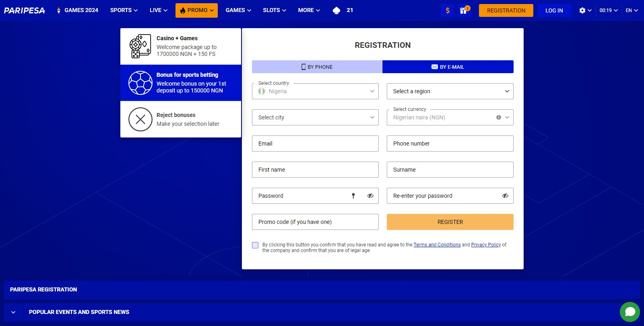
Task: Click the Surname field
Action: click(x=450, y=170)
